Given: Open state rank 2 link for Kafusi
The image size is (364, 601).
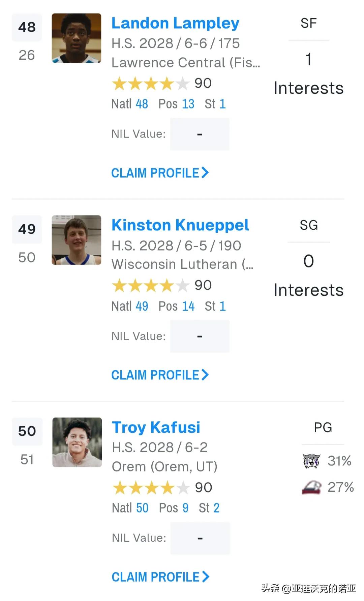Looking at the screenshot, I should pos(216,508).
